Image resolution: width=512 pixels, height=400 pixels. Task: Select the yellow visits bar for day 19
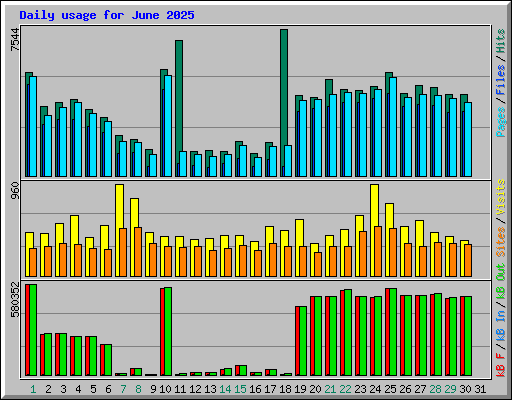coord(299,232)
